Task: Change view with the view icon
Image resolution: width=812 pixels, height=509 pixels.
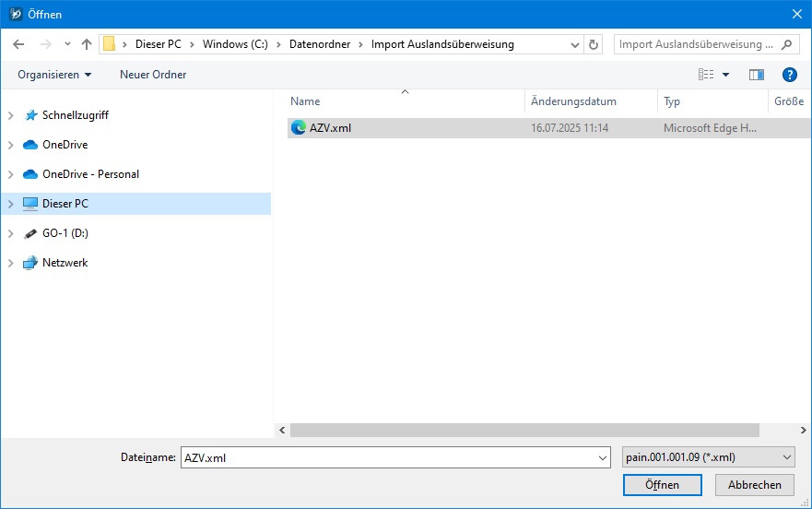Action: tap(706, 75)
